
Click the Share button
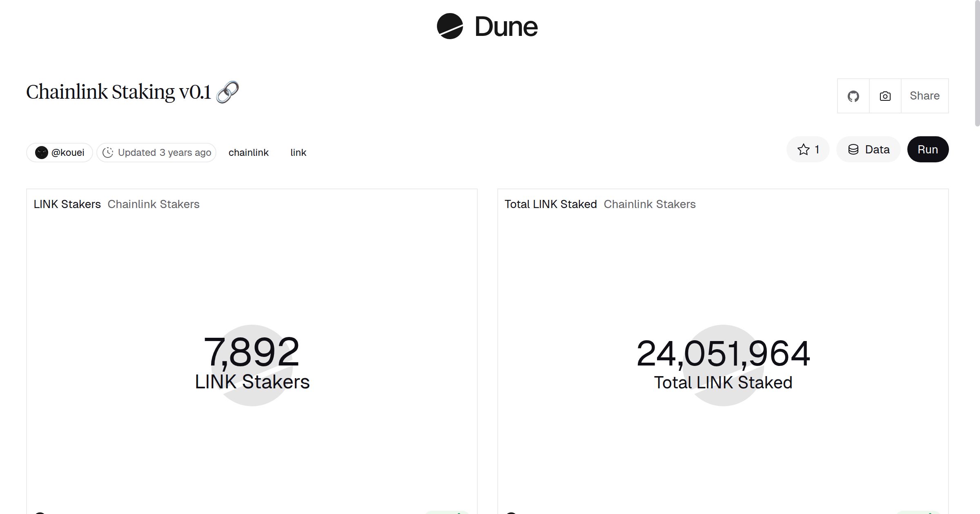[x=924, y=95]
